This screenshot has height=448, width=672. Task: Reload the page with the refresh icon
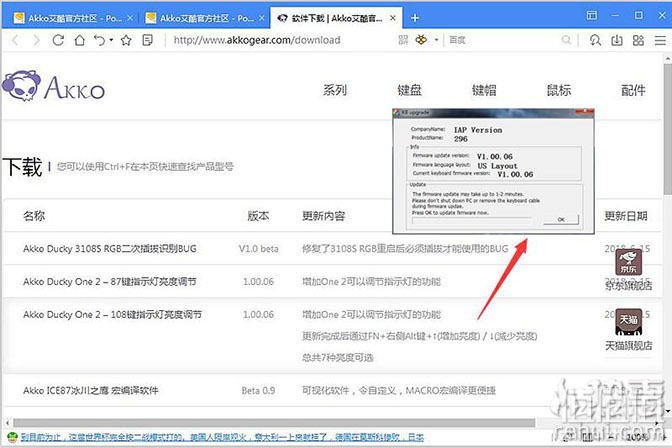pos(58,40)
